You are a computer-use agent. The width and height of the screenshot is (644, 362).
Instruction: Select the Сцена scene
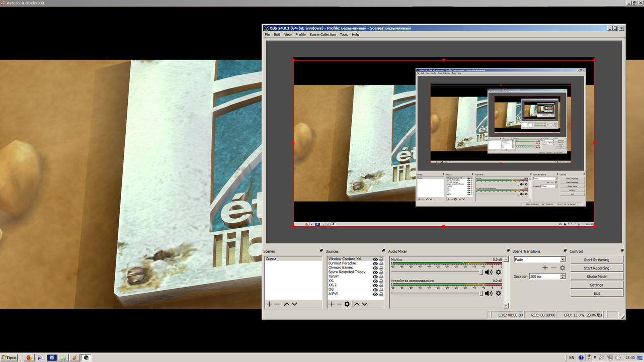(293, 259)
